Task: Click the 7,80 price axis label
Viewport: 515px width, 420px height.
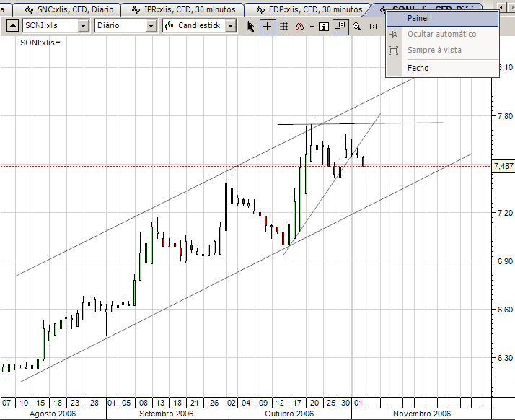Action: pyautogui.click(x=505, y=116)
